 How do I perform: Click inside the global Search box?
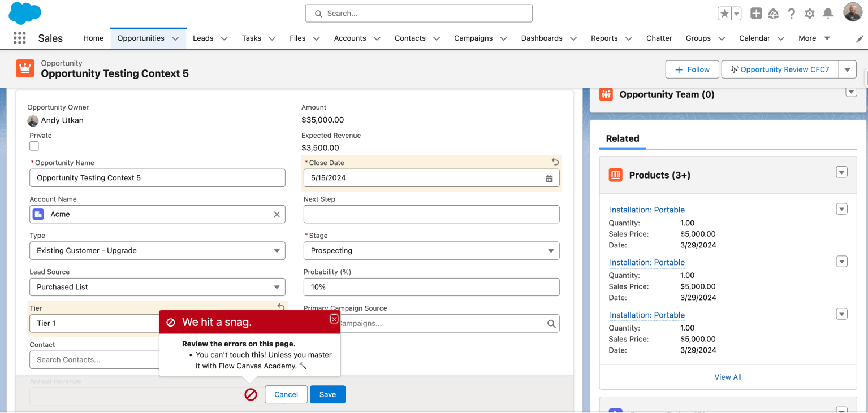418,13
